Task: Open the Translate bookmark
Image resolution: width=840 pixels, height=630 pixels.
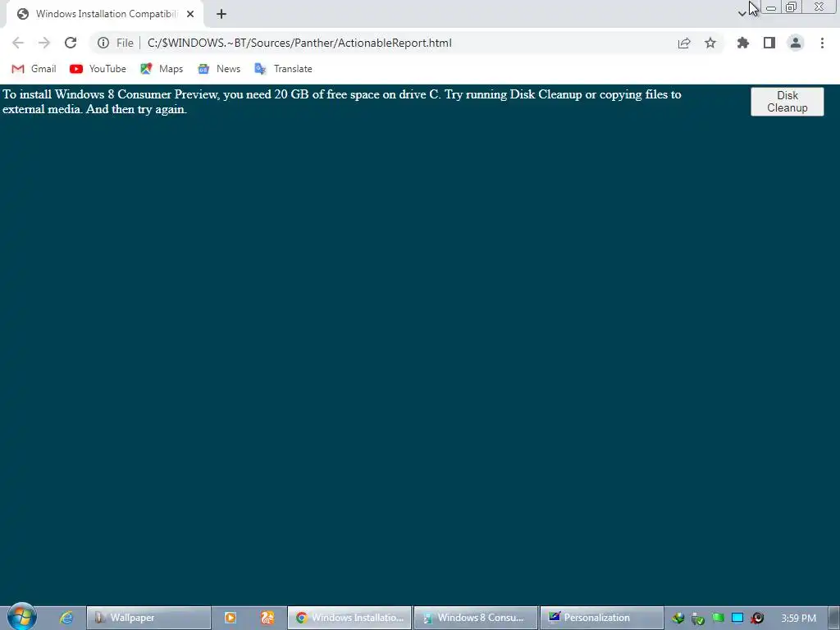Action: coord(283,69)
